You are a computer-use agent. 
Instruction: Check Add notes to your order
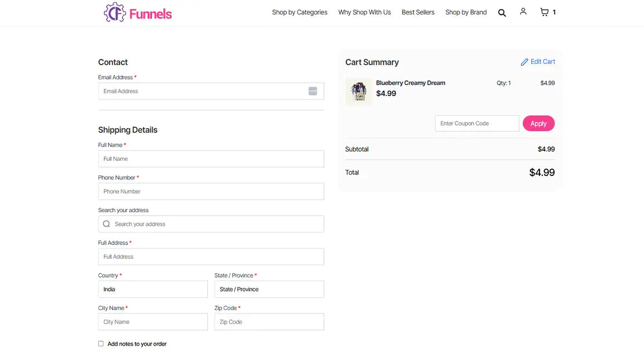[x=101, y=344]
